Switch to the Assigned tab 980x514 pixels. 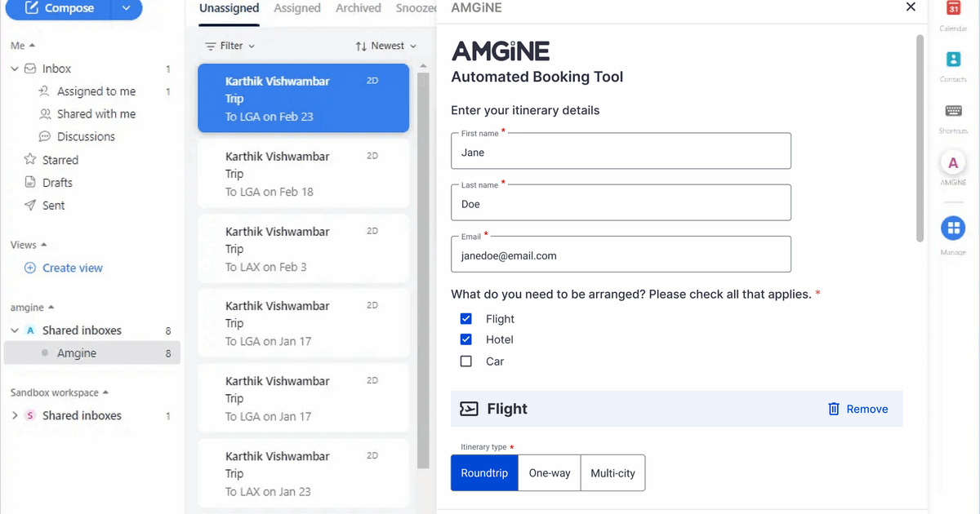tap(296, 8)
